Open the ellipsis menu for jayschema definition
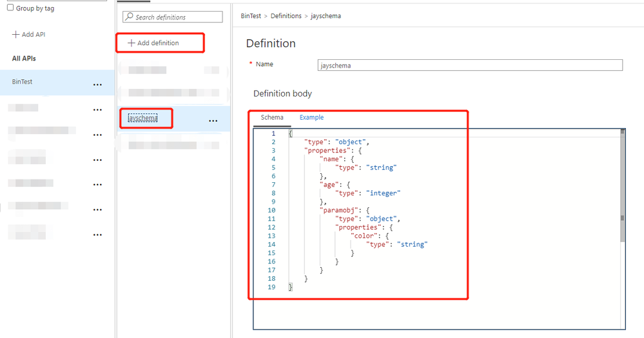Viewport: 644px width, 338px height. point(213,120)
